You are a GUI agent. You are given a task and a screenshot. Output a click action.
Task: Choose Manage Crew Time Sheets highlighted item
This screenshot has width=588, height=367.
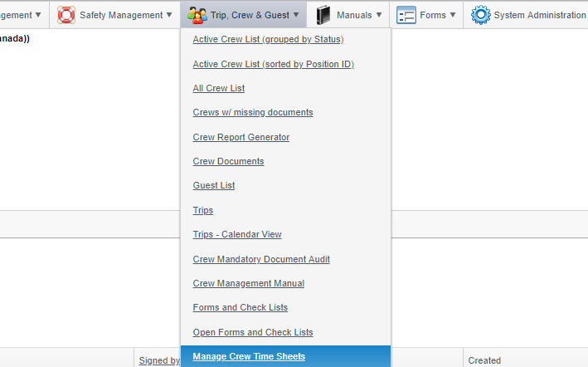[x=286, y=356]
